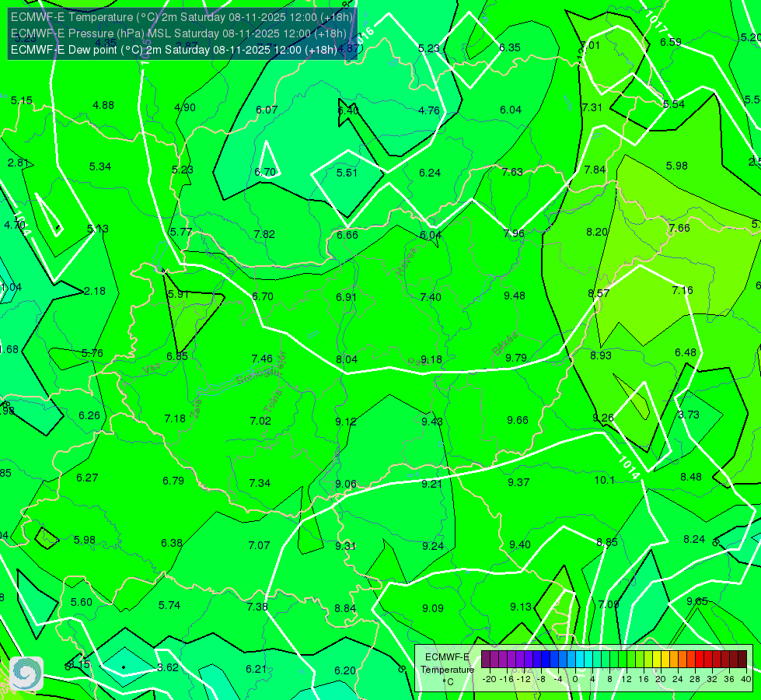Click the darkest maroon swatch in the temperature legend
761x700 pixels.
(x=742, y=660)
